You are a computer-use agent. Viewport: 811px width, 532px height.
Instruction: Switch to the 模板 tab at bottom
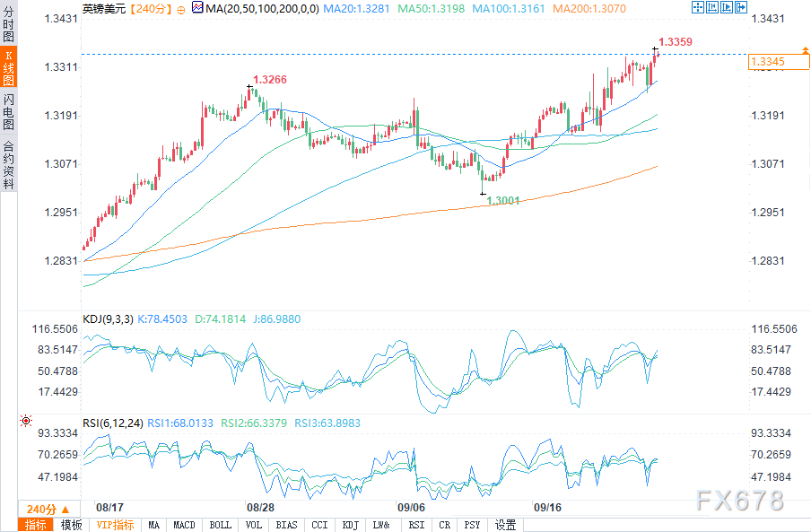coord(71,525)
